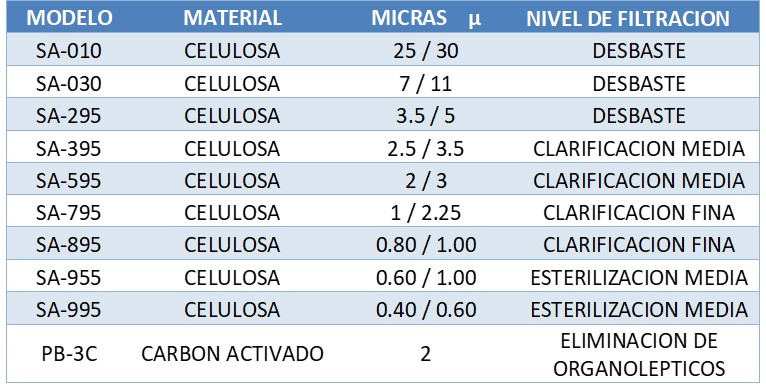The image size is (766, 389).
Task: Click the SA-895 model cell
Action: [69, 244]
